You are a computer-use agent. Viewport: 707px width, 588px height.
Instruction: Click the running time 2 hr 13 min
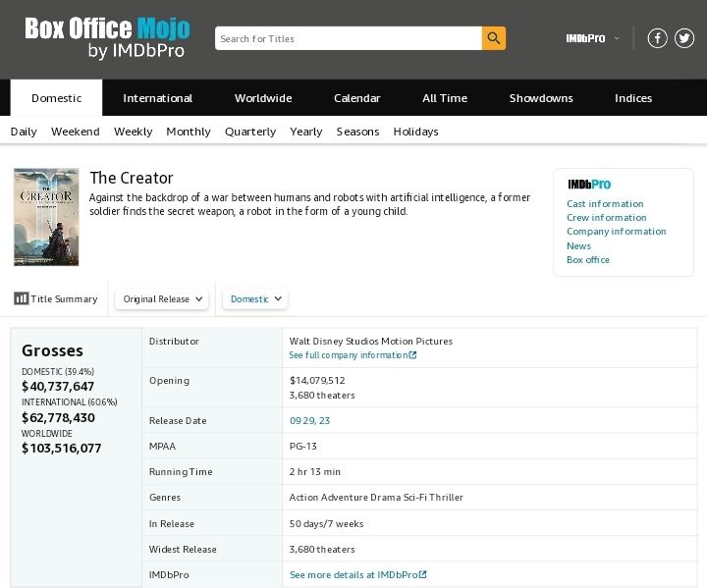(315, 471)
